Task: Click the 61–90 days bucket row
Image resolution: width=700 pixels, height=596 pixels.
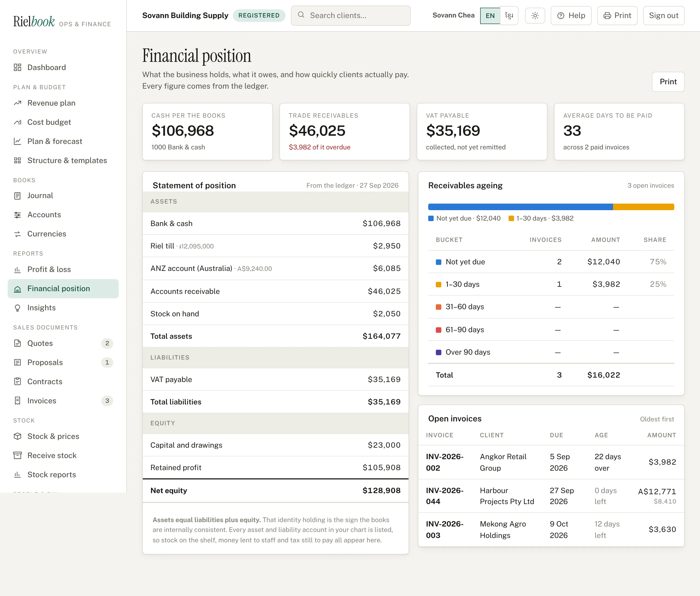Action: coord(551,329)
